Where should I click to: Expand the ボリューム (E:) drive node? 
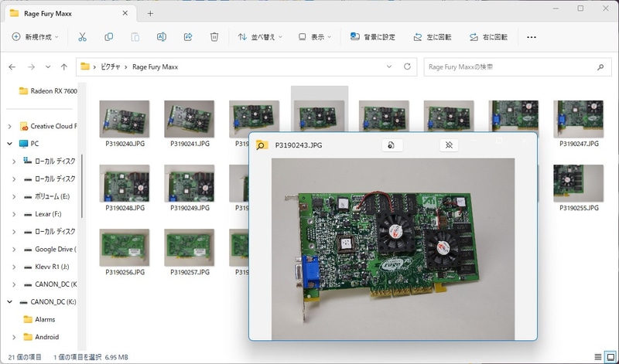pos(14,196)
